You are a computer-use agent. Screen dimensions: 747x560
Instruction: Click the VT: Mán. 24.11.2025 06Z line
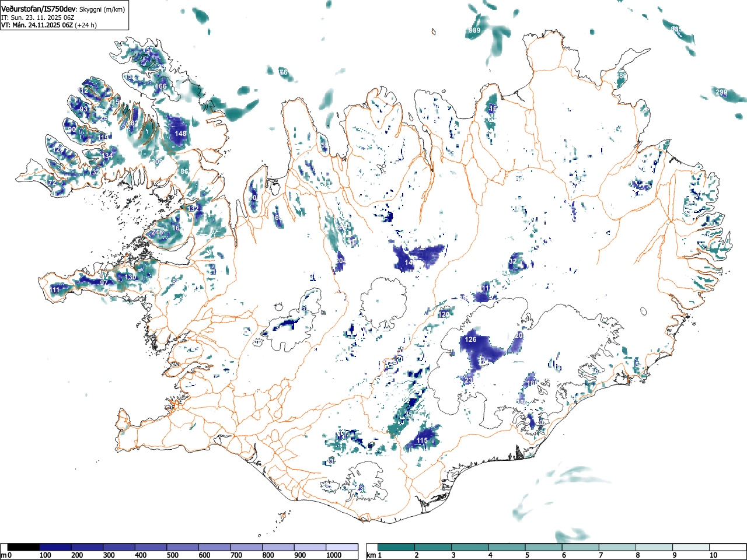pos(37,25)
